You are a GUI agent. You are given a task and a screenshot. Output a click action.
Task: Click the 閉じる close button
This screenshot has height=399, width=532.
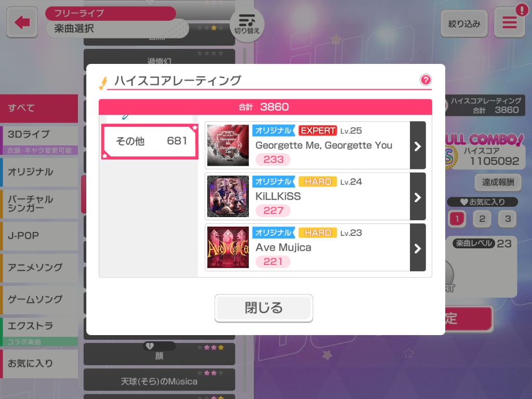263,308
